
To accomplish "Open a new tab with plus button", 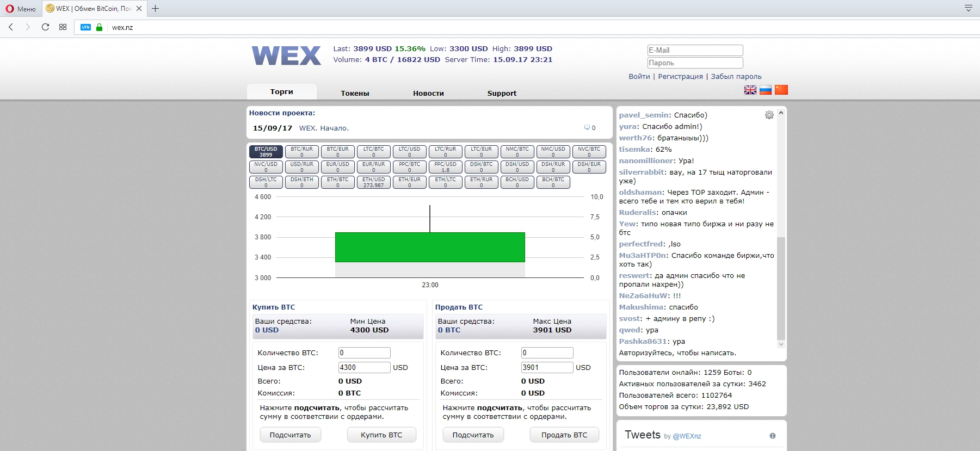I will pyautogui.click(x=156, y=9).
